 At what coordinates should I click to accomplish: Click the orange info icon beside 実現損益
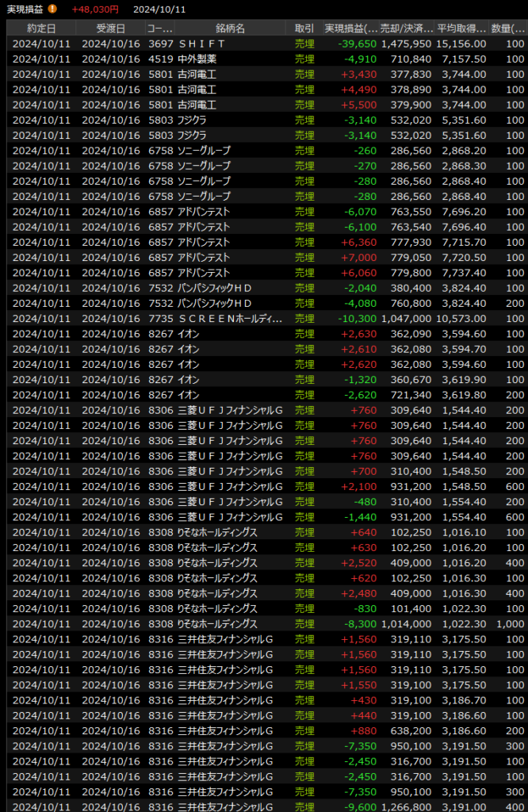pos(52,9)
